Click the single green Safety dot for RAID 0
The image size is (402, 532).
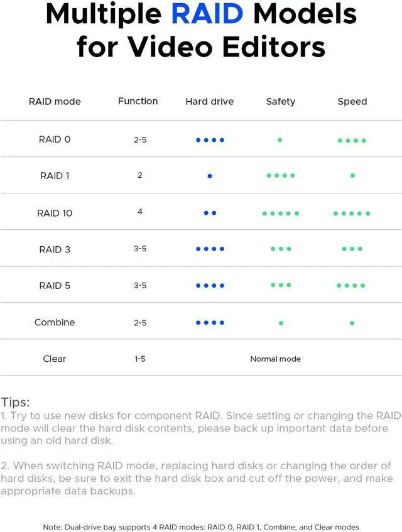point(280,140)
